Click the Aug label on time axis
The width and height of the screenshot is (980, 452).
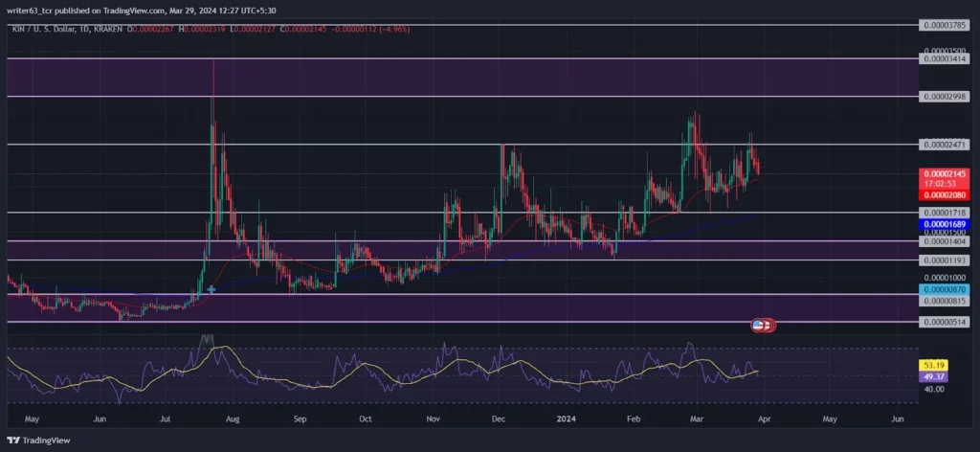coord(232,418)
